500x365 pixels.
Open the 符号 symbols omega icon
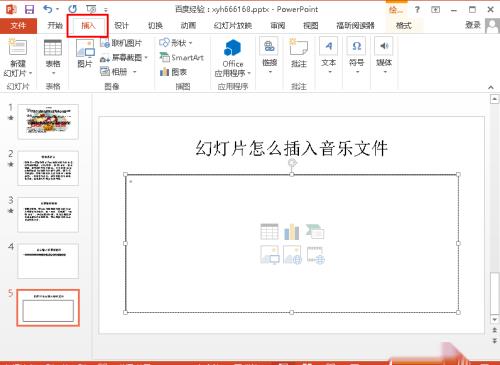point(356,47)
